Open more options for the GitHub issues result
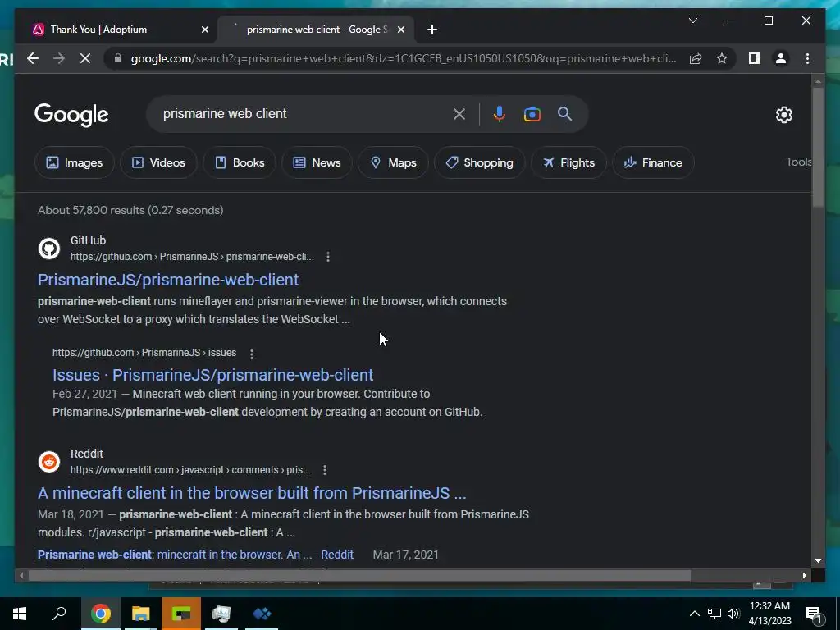This screenshot has width=840, height=630. pyautogui.click(x=251, y=354)
